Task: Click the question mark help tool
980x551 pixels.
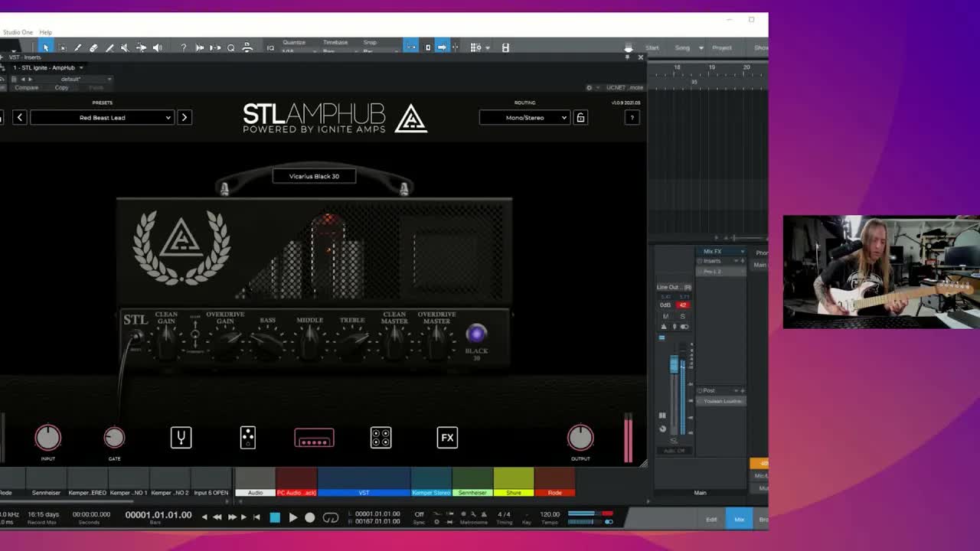Action: (x=183, y=47)
